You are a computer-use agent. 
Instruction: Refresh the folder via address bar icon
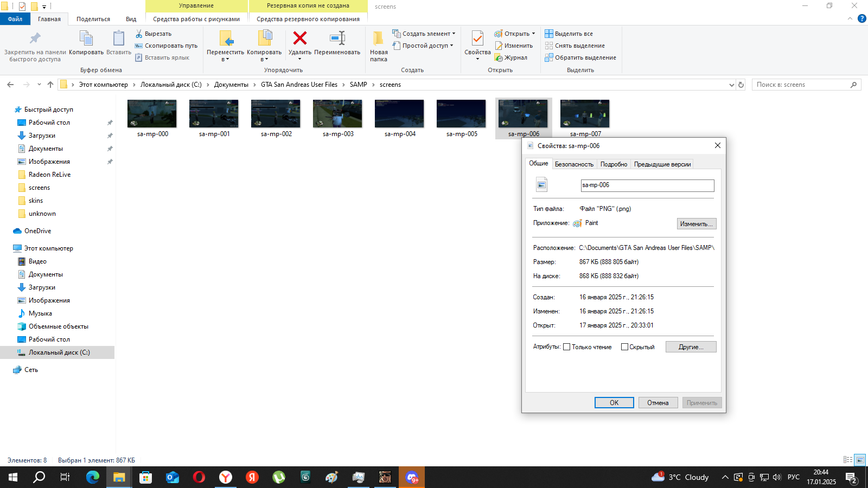pyautogui.click(x=741, y=85)
